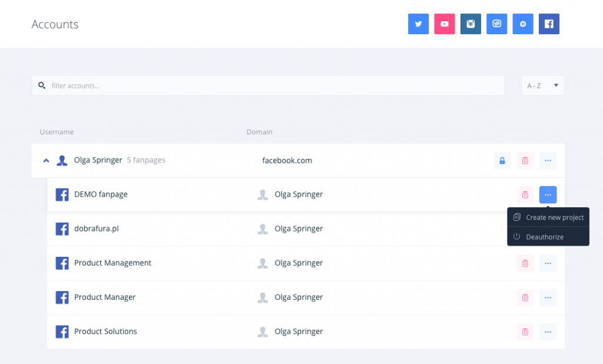Click trash icon on Product Solutions row

tap(525, 332)
